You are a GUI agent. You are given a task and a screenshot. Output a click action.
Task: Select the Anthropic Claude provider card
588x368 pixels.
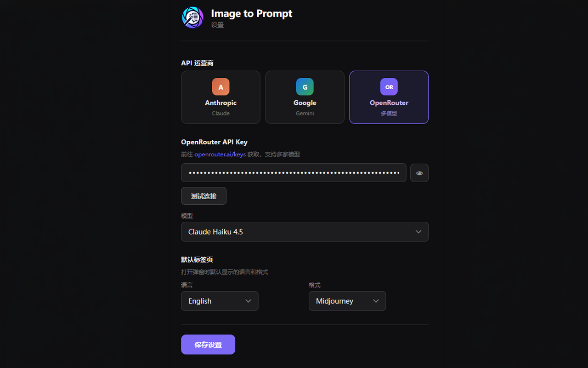pyautogui.click(x=220, y=97)
